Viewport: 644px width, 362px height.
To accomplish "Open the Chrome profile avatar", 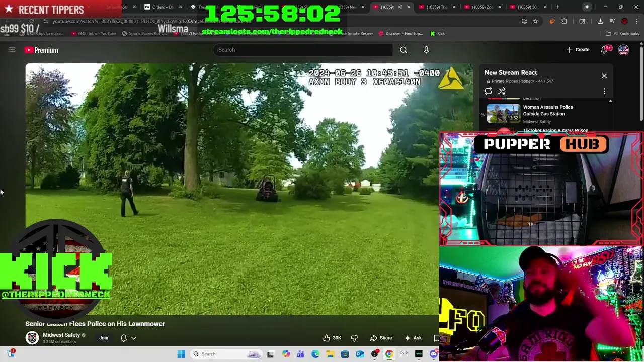I will click(624, 21).
